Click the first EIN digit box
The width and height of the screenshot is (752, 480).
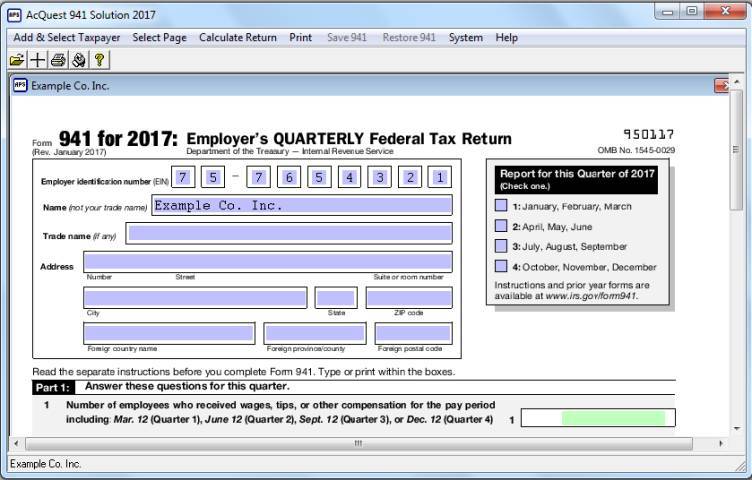183,177
